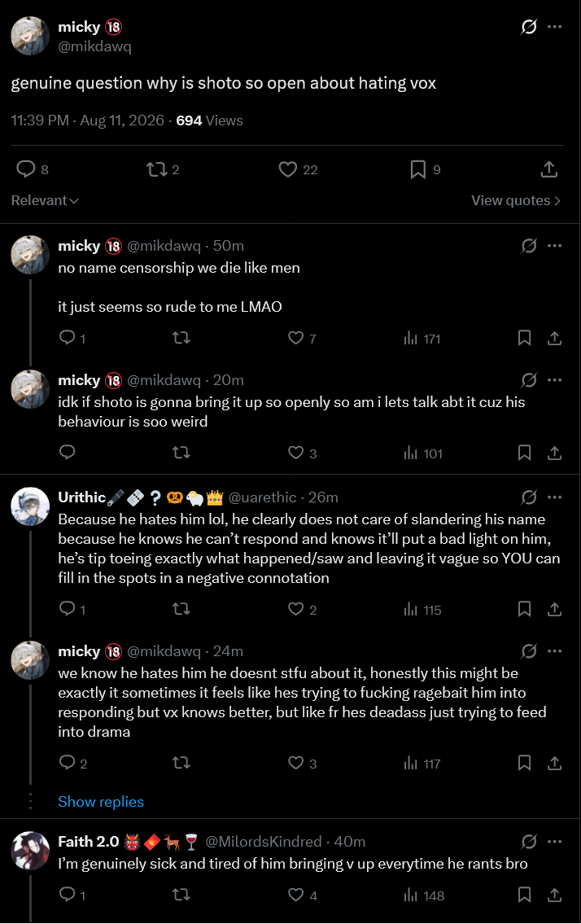Image resolution: width=581 pixels, height=924 pixels.
Task: Open more options menu on main post
Action: (x=554, y=27)
